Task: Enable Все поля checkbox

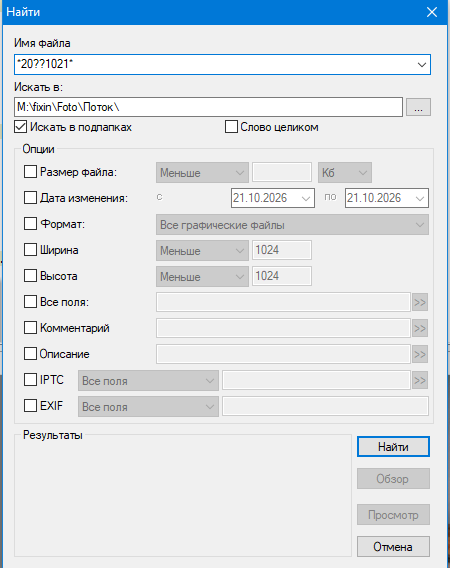Action: (x=30, y=302)
